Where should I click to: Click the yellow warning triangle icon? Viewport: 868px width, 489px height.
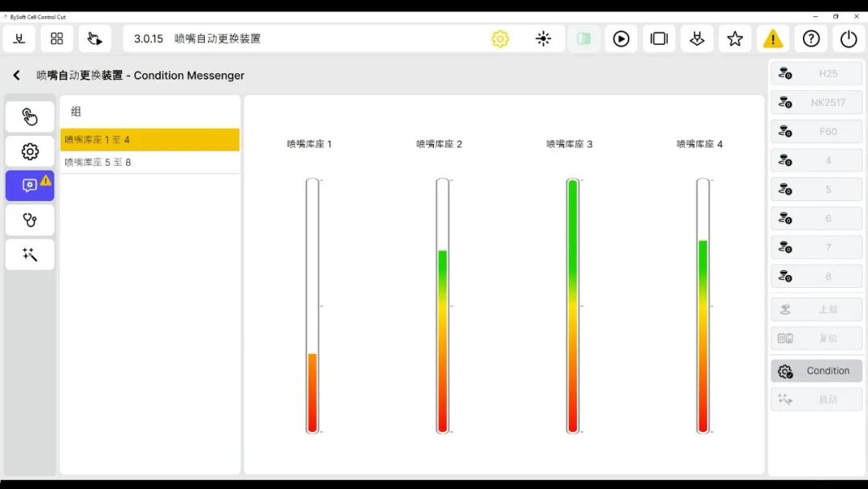click(x=772, y=39)
